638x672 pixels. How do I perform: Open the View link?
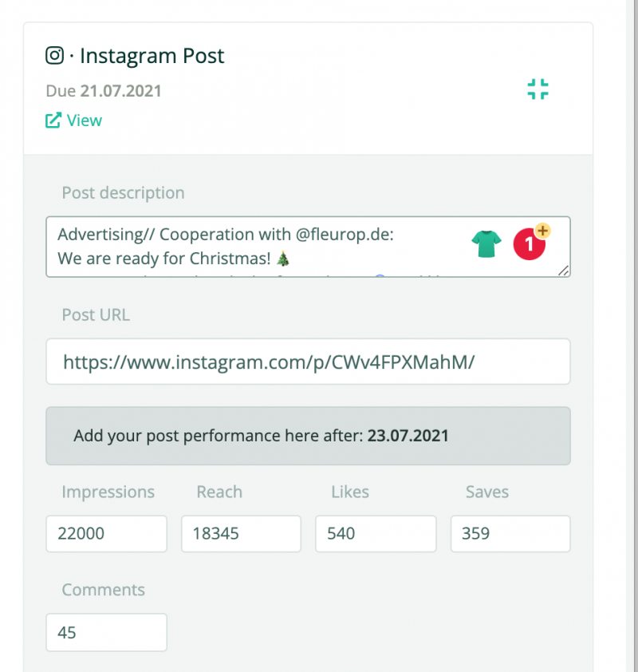coord(85,121)
